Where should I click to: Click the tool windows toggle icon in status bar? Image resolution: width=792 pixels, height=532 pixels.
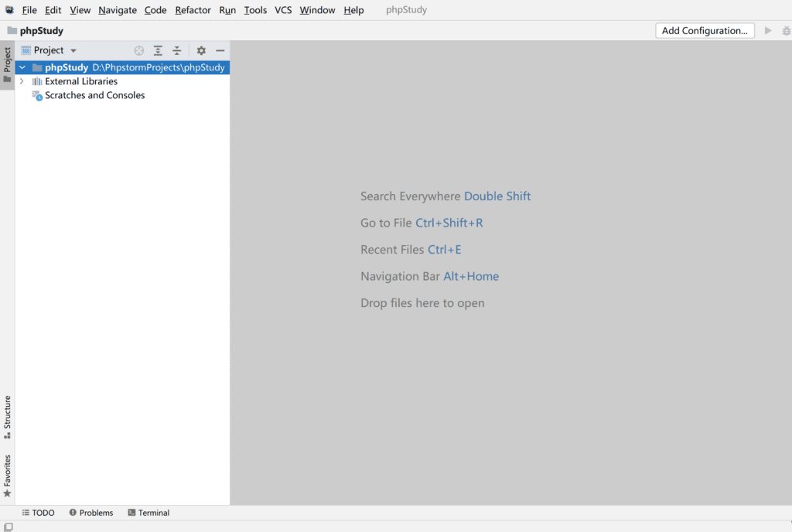point(7,527)
